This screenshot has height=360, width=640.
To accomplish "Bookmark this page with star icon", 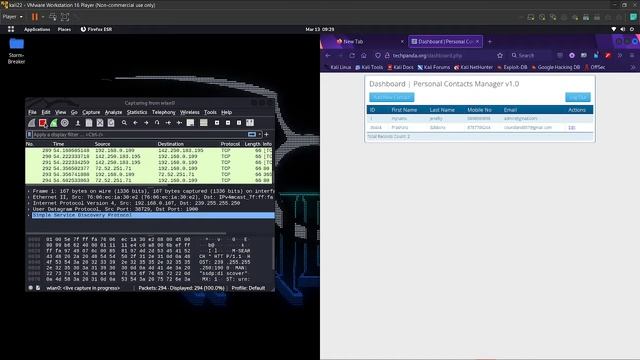I will (500, 56).
